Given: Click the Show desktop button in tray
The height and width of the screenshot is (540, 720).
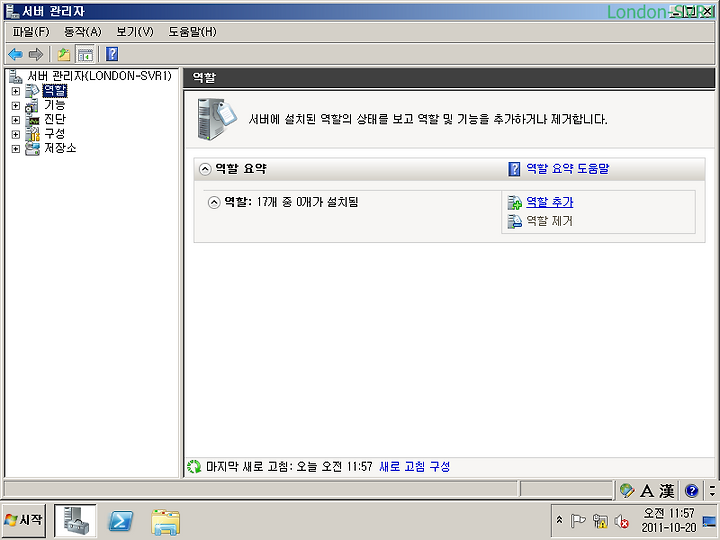Looking at the screenshot, I should (709, 521).
